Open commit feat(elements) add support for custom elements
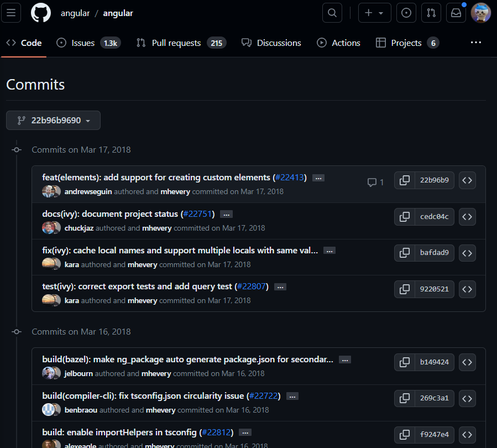 [156, 177]
